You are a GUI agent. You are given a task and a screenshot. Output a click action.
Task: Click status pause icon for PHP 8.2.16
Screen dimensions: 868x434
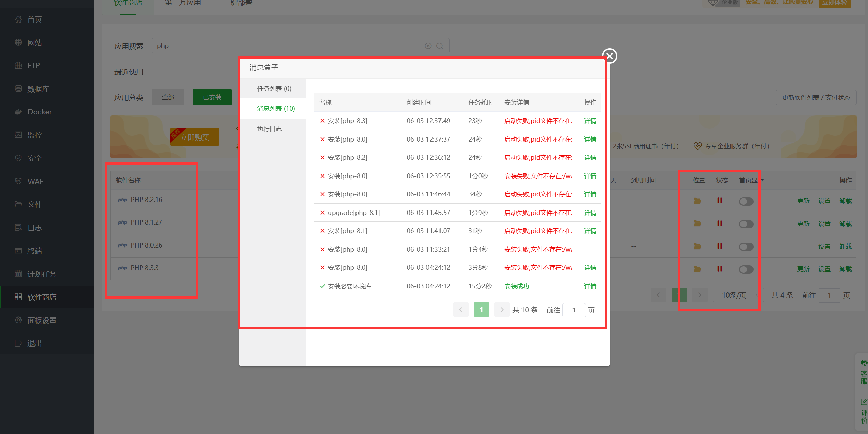pos(720,201)
